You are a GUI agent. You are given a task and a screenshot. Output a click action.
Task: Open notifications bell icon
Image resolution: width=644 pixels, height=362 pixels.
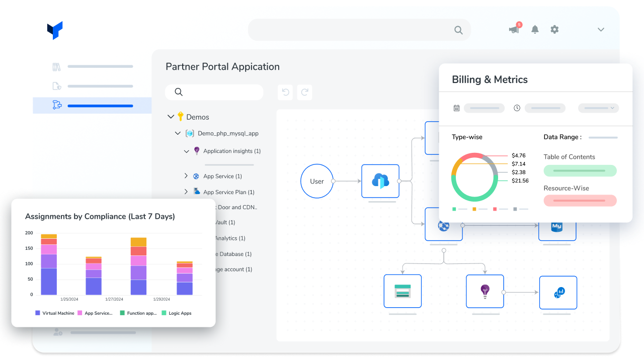535,30
